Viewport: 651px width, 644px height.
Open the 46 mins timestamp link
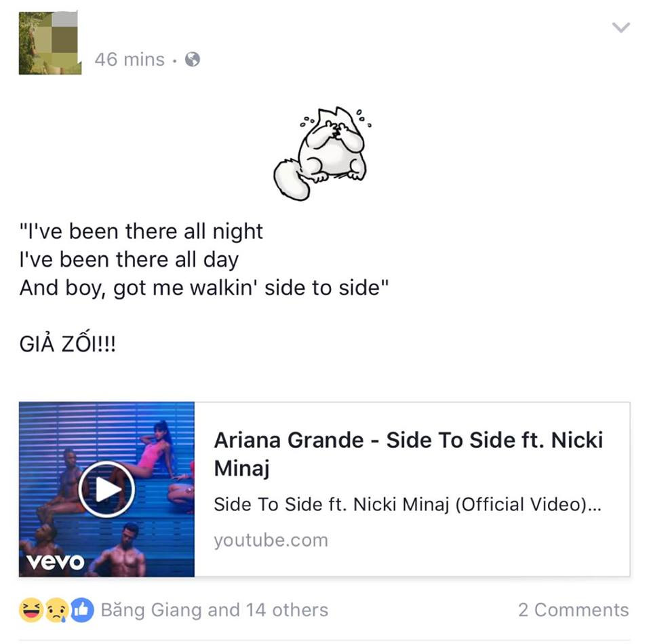tap(130, 60)
